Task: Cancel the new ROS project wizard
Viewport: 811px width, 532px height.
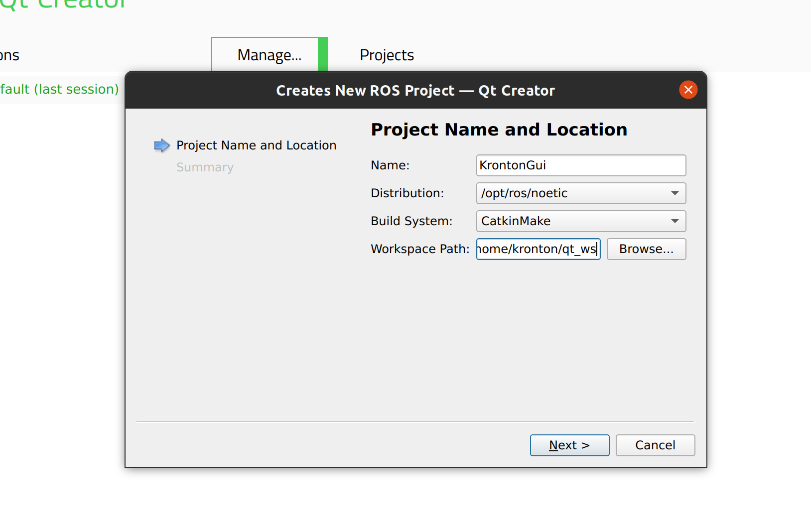Action: (x=655, y=445)
